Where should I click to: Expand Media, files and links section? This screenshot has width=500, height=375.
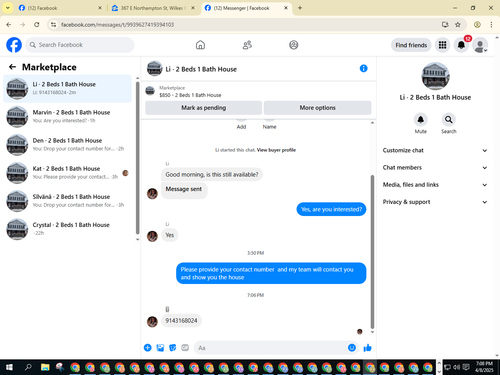pos(435,185)
